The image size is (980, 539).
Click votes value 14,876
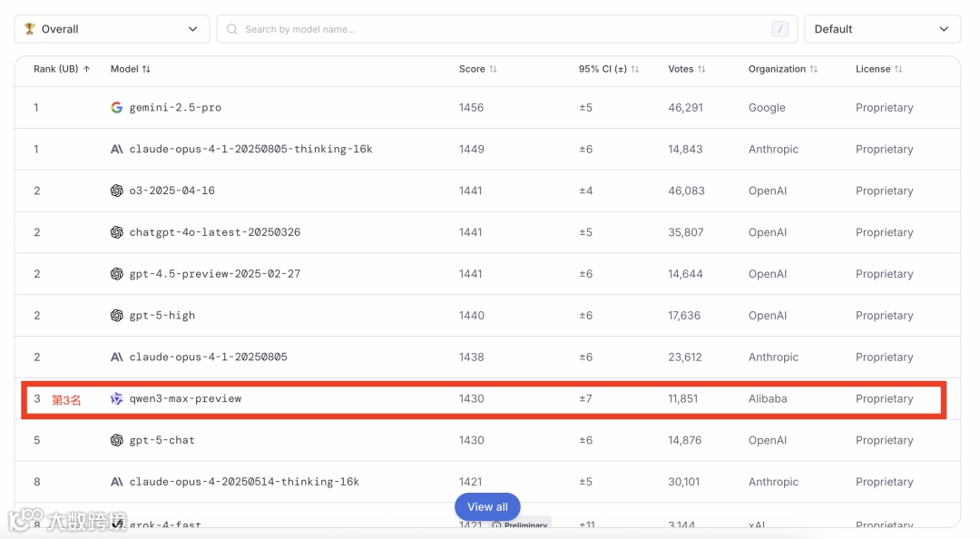[686, 440]
